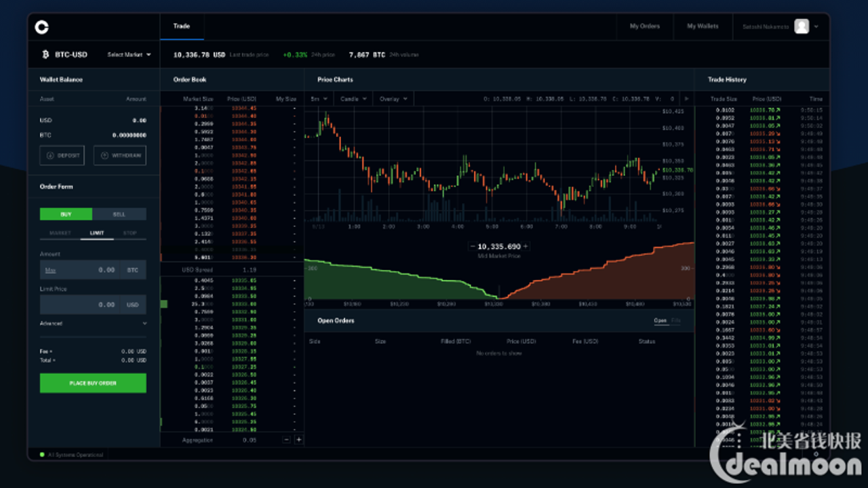
Task: Click the Limit Price input field
Action: click(93, 304)
